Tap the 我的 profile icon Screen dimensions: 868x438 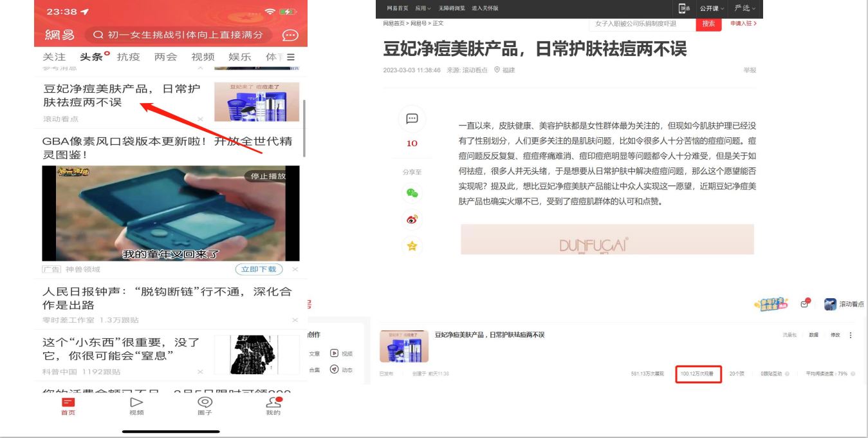(x=273, y=404)
